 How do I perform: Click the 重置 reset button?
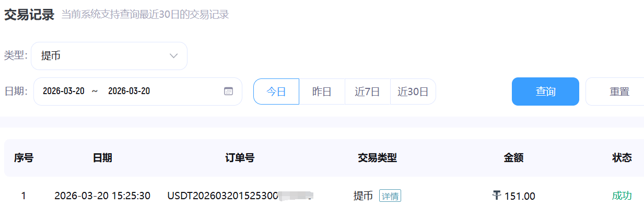pyautogui.click(x=619, y=92)
